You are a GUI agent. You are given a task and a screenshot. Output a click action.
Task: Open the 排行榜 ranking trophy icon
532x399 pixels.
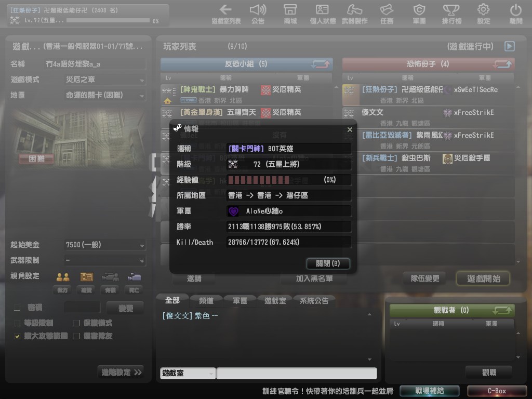[451, 9]
